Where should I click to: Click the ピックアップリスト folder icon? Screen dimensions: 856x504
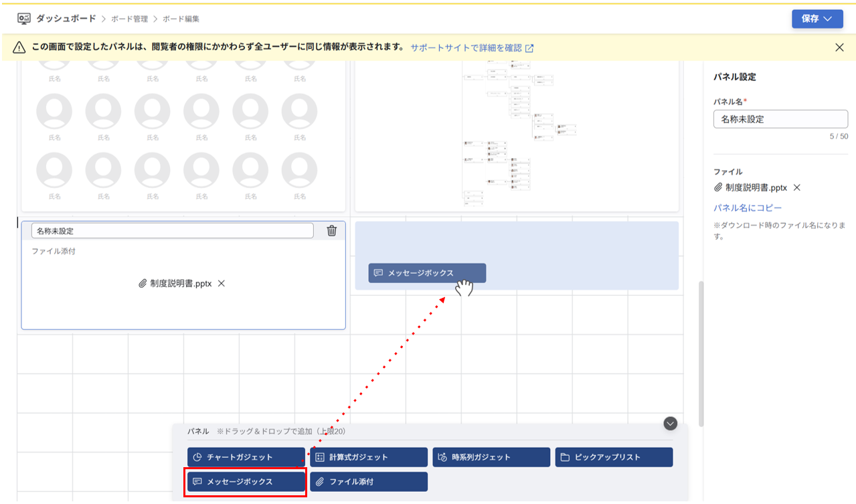(x=564, y=456)
